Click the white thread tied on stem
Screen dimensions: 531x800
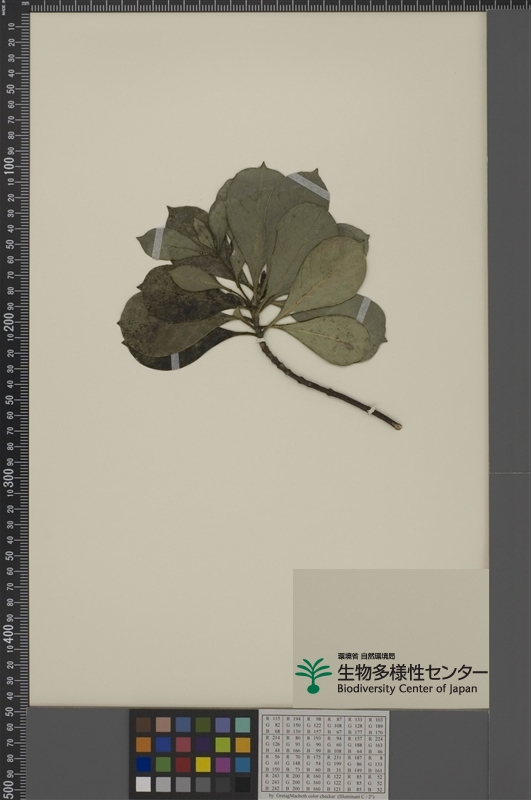click(371, 410)
